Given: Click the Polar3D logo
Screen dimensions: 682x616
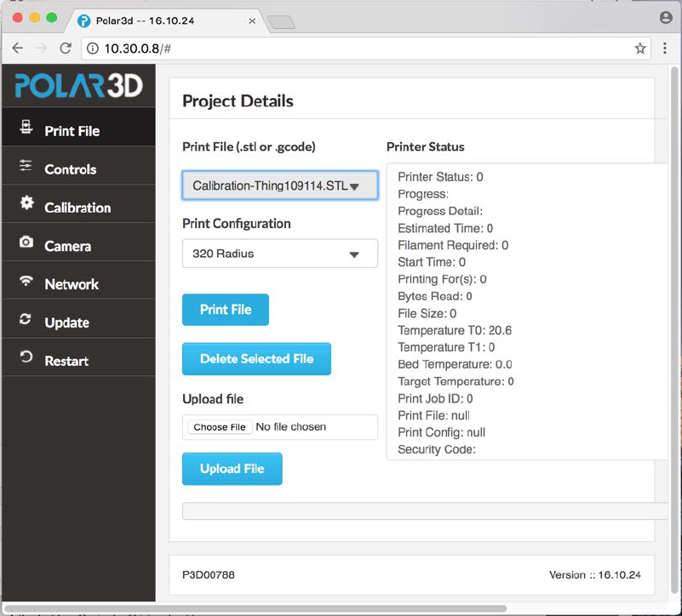Looking at the screenshot, I should tap(78, 85).
